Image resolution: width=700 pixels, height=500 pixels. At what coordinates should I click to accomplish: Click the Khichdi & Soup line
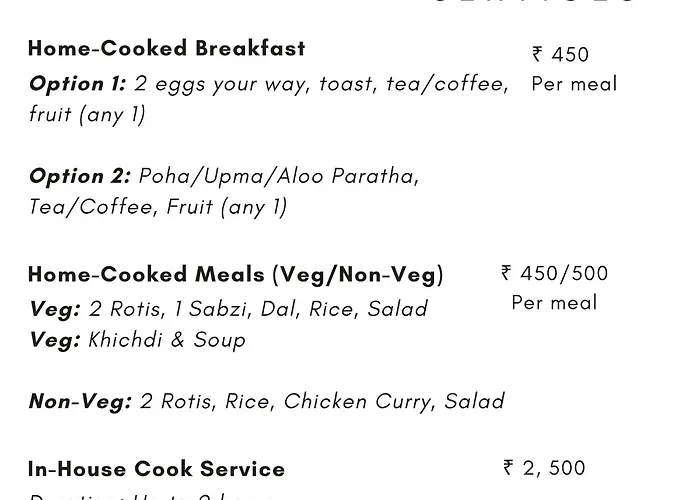[138, 340]
